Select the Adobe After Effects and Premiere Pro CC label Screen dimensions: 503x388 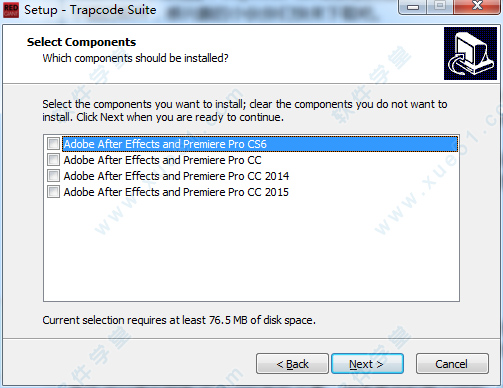click(162, 160)
